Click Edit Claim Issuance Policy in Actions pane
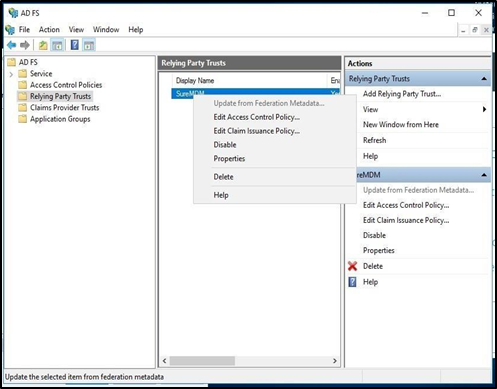 point(406,220)
